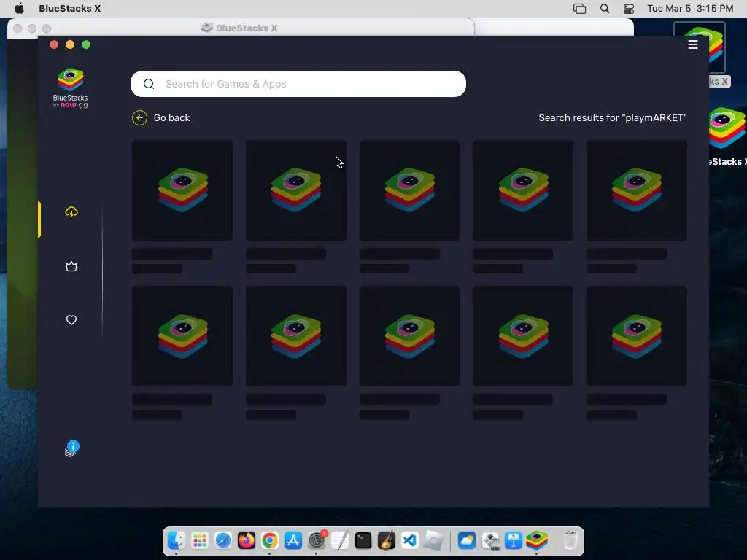Viewport: 747px width, 560px height.
Task: Open the App Store from the dock
Action: click(x=293, y=540)
